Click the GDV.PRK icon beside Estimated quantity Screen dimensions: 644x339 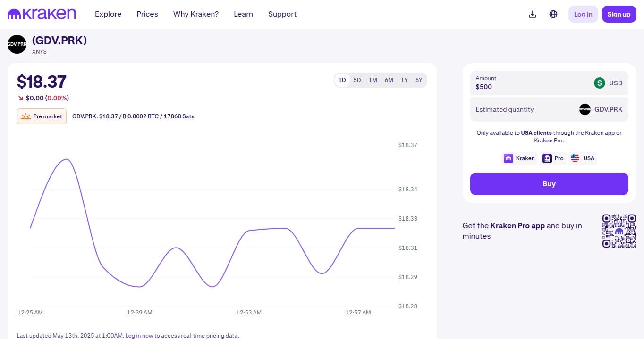coord(585,109)
